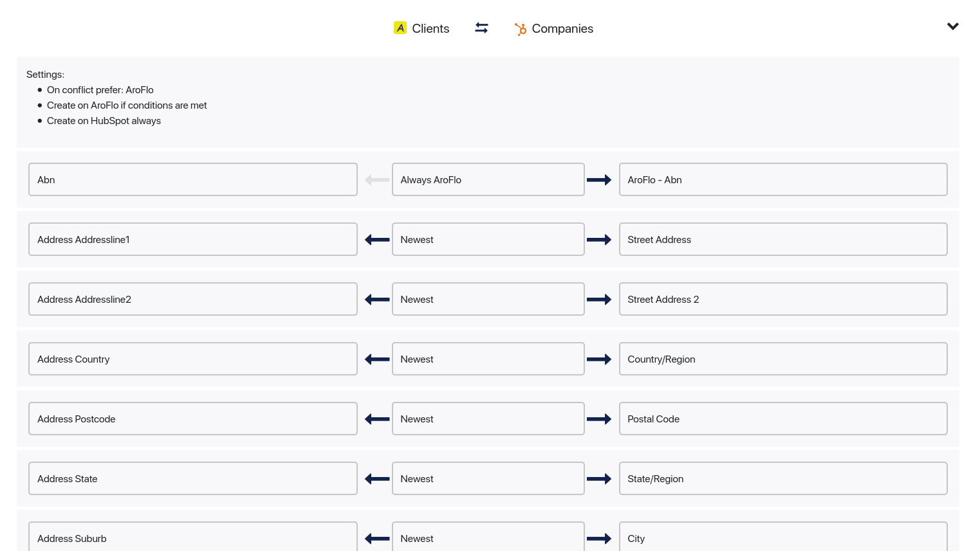Click the left arrow on the Postal Code row

coord(376,419)
